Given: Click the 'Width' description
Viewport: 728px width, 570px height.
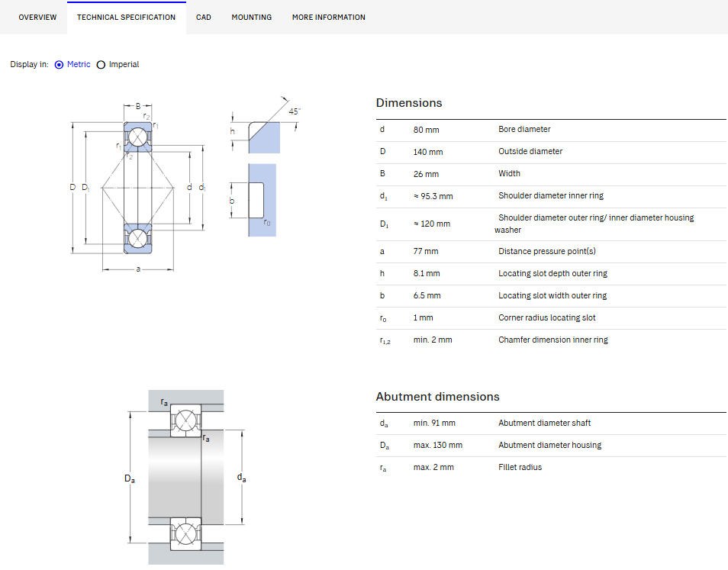Looking at the screenshot, I should click(x=509, y=174).
